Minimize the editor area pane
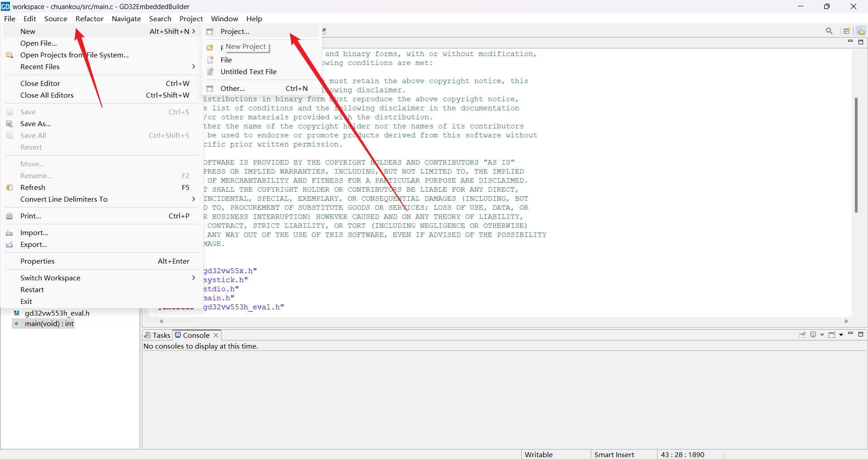868x459 pixels. pyautogui.click(x=850, y=42)
